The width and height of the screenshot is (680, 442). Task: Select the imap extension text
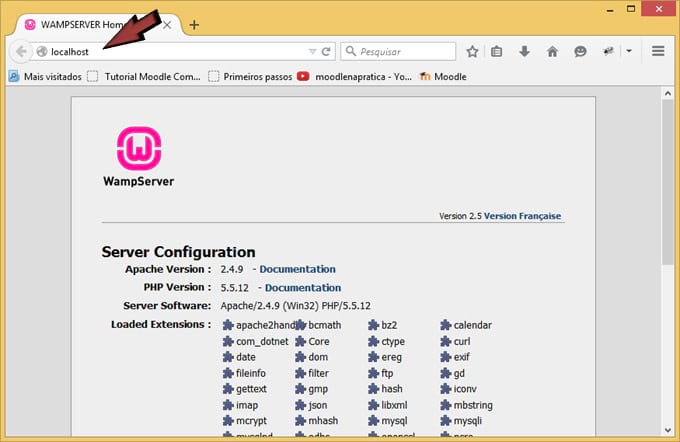tap(247, 405)
